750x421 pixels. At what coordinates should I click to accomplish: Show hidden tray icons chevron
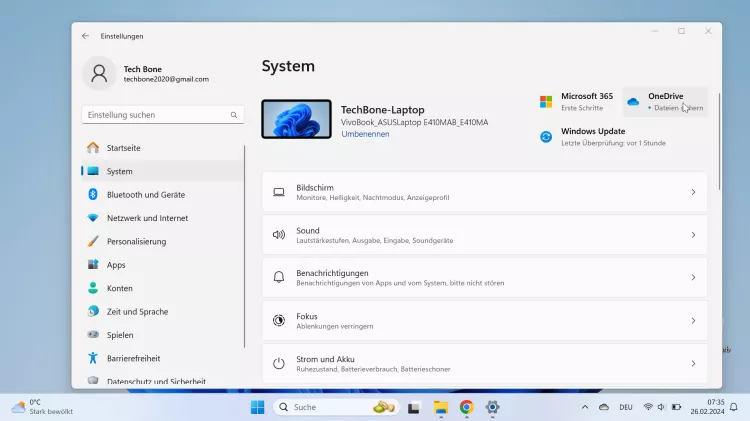(x=585, y=407)
